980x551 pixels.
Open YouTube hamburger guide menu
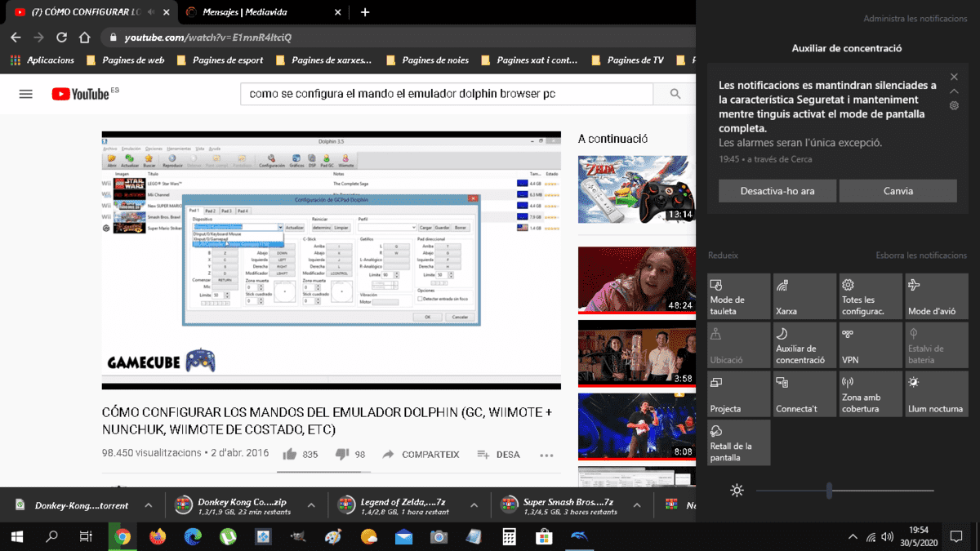coord(25,94)
